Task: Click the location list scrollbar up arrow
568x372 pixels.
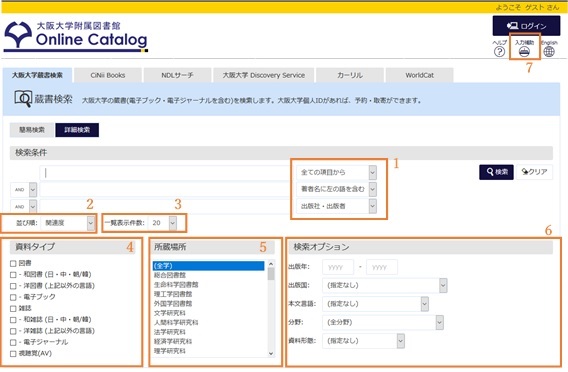Action: (x=271, y=264)
